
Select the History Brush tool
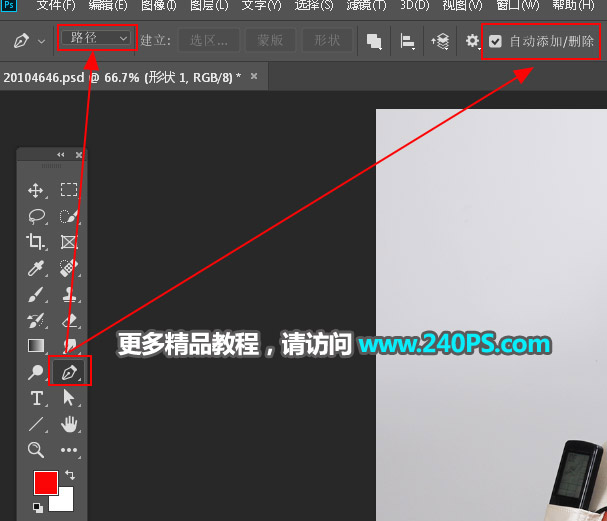click(x=36, y=320)
